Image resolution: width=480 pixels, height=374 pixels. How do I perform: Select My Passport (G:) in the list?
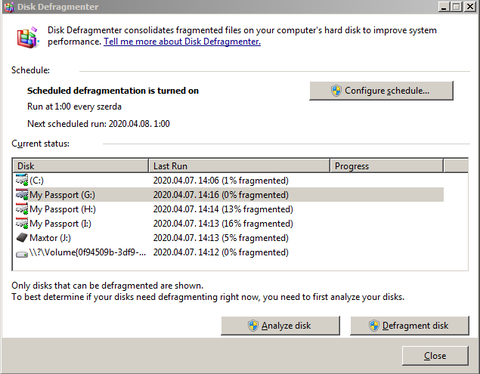coord(228,195)
